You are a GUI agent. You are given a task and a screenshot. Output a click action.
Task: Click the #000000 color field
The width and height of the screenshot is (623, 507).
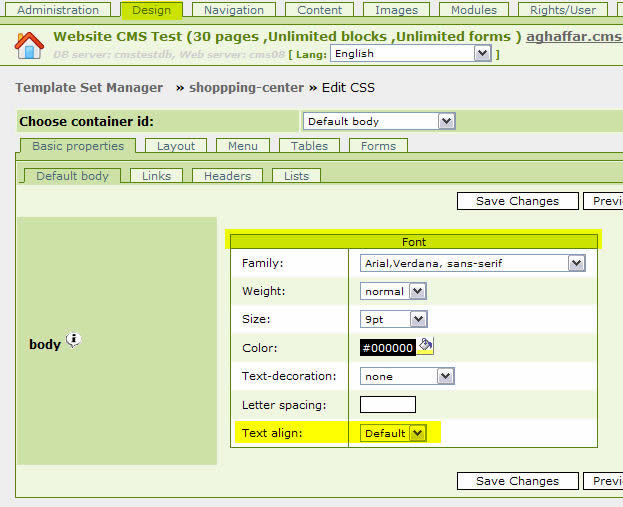pyautogui.click(x=387, y=348)
